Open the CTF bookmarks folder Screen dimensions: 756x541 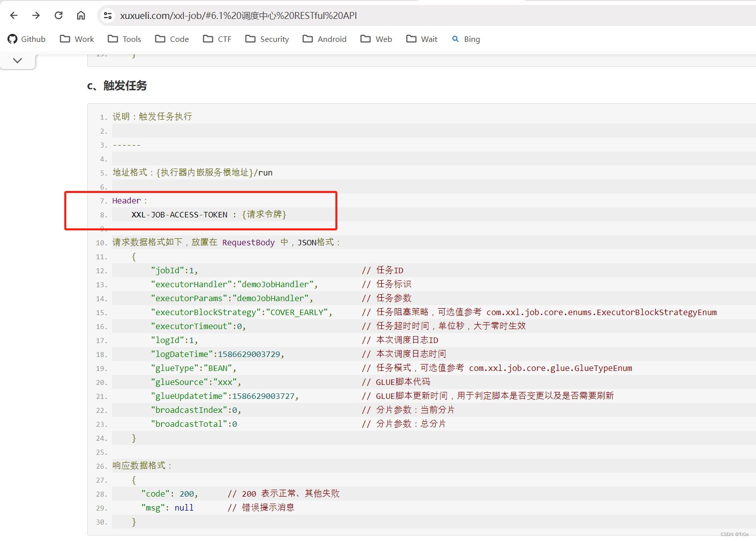[x=217, y=39]
